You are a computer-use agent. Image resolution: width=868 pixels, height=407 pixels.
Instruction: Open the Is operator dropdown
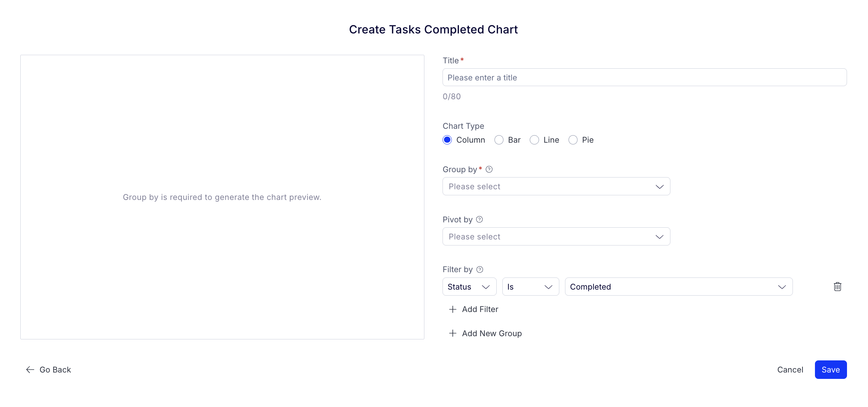coord(530,287)
